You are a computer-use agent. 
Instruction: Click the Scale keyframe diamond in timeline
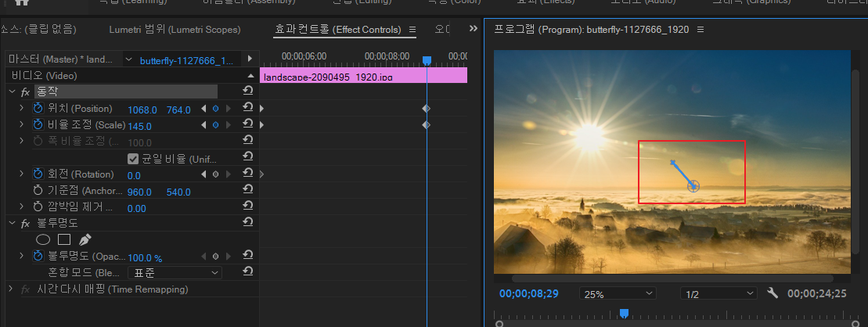426,125
